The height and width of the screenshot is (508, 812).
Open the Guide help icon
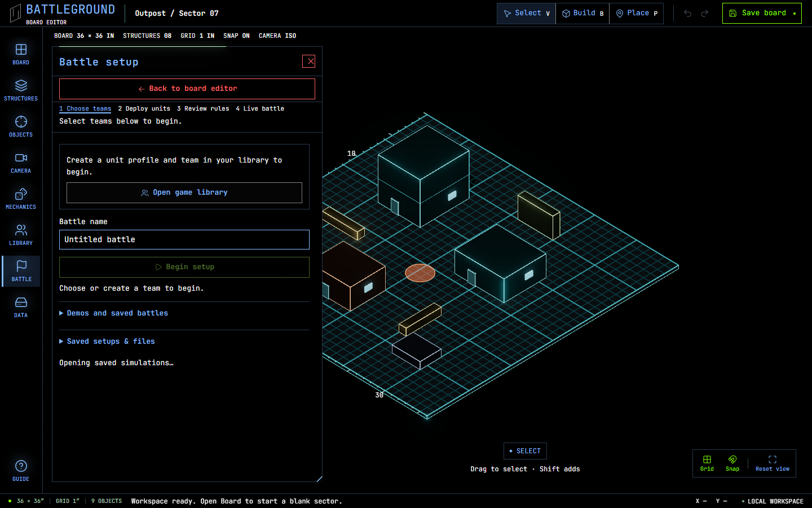pyautogui.click(x=21, y=470)
